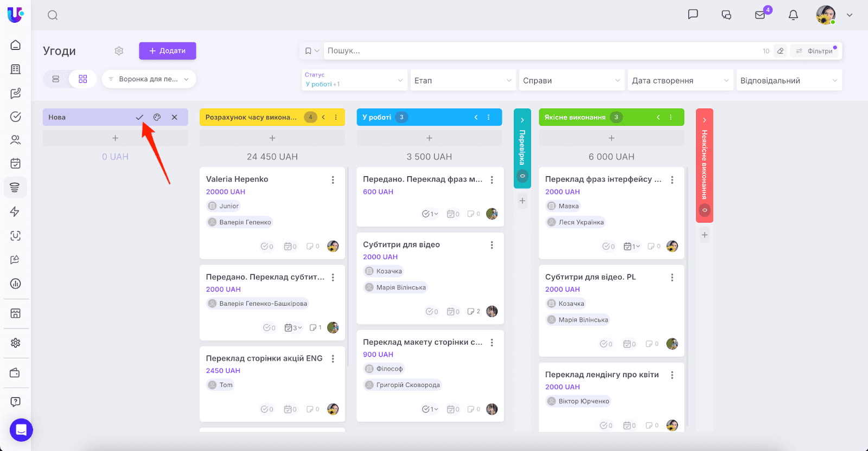The image size is (868, 451).
Task: Open the Відповідальний filter dropdown
Action: [x=788, y=80]
